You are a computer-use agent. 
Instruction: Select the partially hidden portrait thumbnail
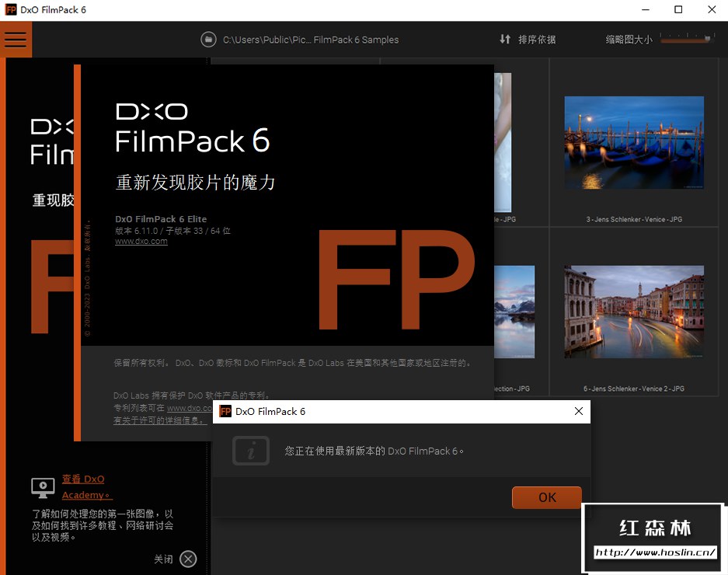pos(503,142)
